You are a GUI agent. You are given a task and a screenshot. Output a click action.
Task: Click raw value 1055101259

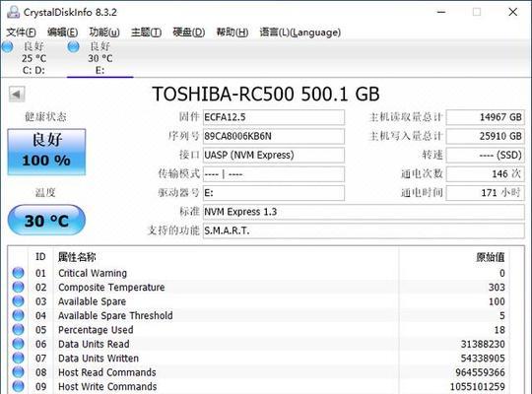[478, 386]
